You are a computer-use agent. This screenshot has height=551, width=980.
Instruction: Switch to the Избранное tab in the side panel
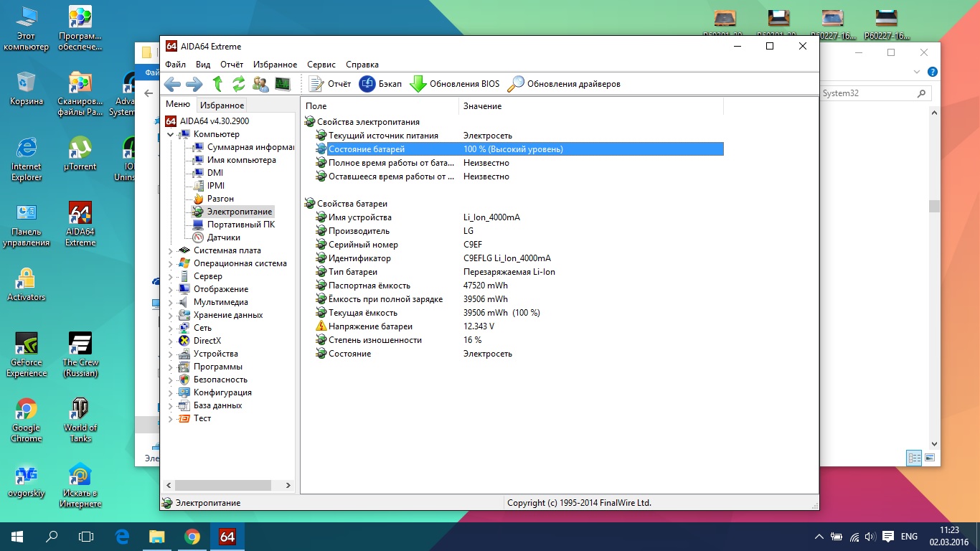(222, 105)
